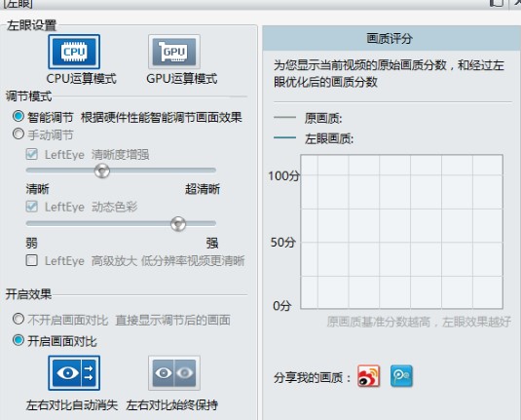521x420 pixels.
Task: Select 开启画面对比 radio option
Action: (x=19, y=340)
